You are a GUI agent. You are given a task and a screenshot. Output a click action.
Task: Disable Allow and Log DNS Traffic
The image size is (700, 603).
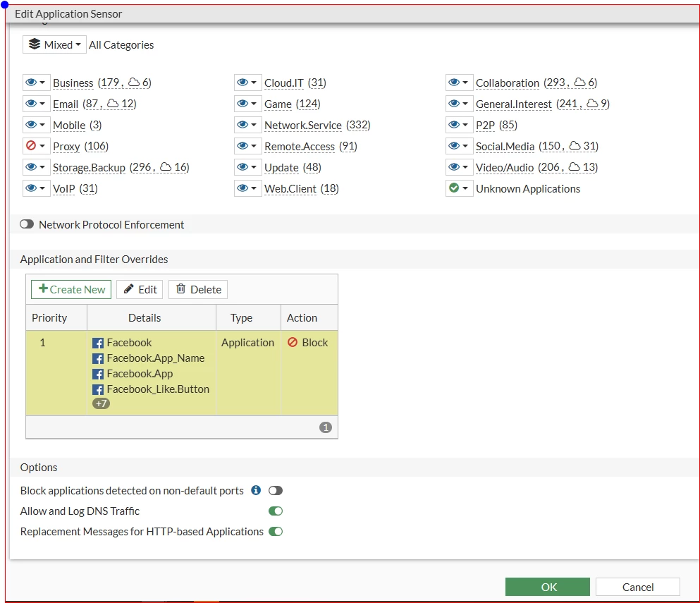pos(276,511)
